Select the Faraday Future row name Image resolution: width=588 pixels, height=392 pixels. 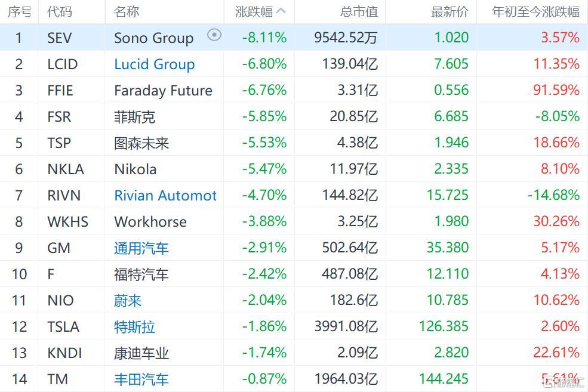tap(163, 91)
